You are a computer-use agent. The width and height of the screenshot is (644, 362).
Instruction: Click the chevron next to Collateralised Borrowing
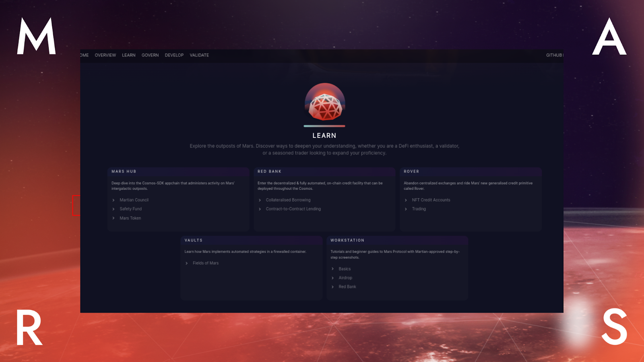click(260, 200)
